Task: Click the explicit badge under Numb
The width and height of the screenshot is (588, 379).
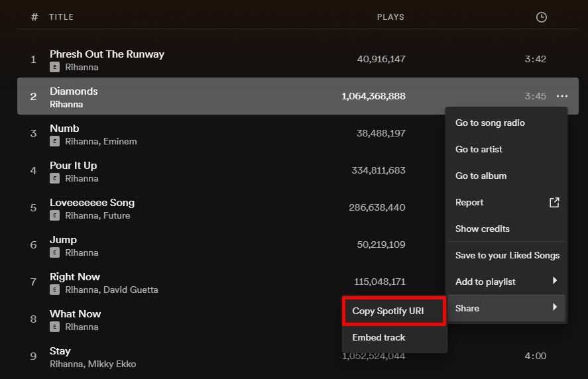Action: [x=54, y=141]
